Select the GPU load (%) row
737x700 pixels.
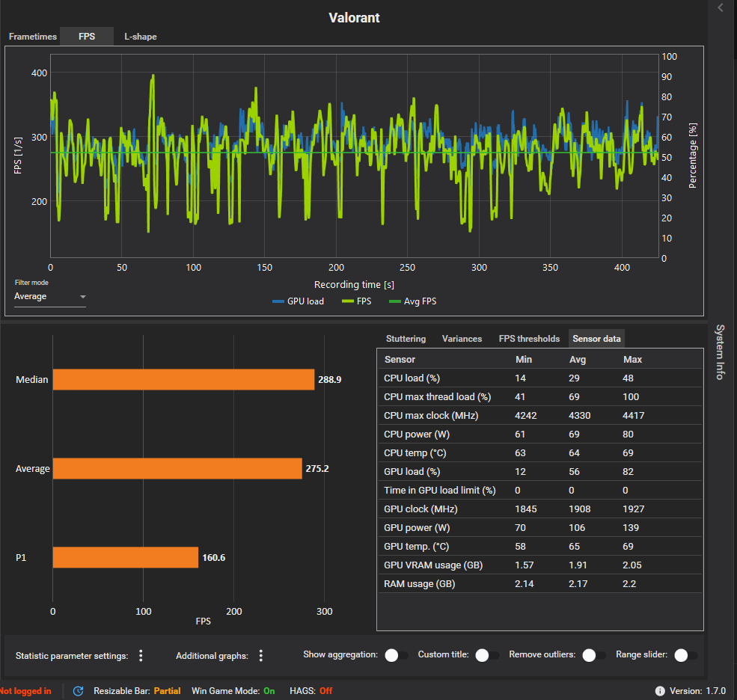(x=540, y=472)
